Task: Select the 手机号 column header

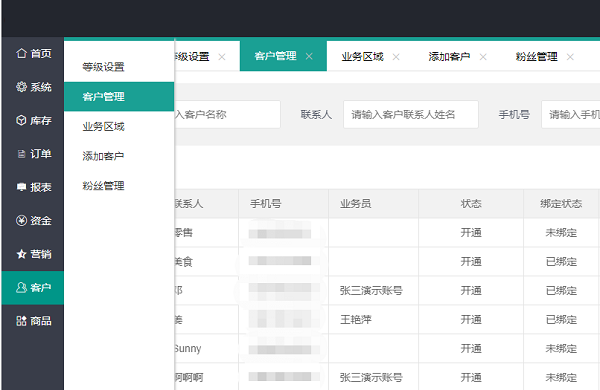Action: coord(284,204)
